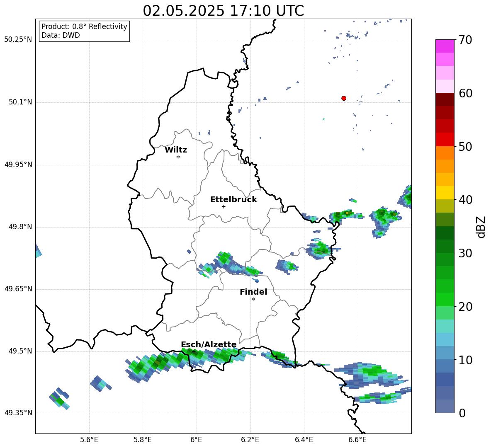Click the 10 tick on colorbar
The height and width of the screenshot is (448, 491).
[x=465, y=360]
